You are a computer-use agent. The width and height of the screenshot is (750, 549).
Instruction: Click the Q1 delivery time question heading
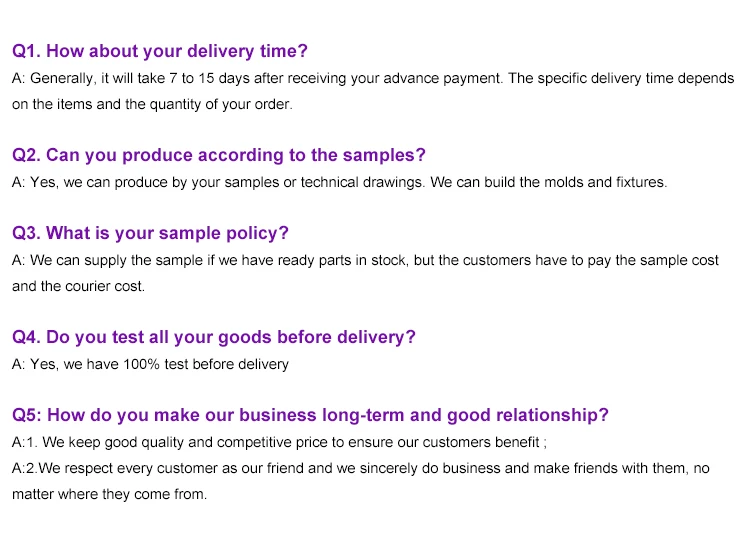point(160,51)
